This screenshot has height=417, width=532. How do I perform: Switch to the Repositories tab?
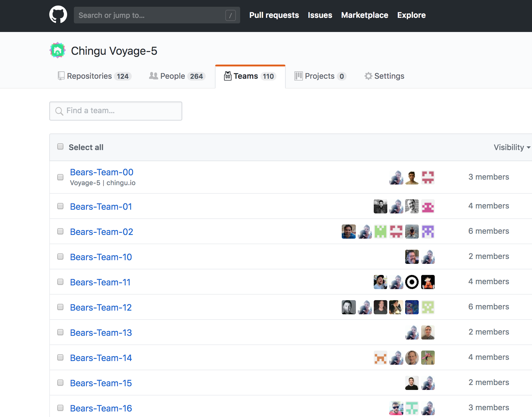pos(95,76)
